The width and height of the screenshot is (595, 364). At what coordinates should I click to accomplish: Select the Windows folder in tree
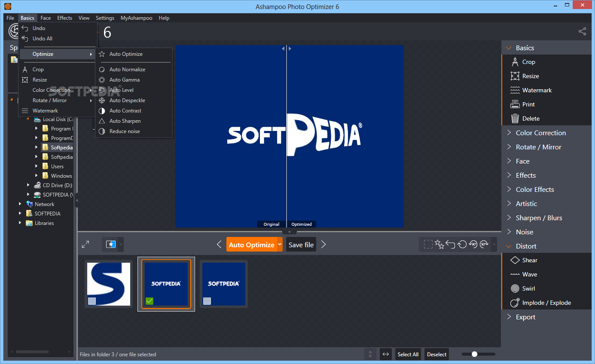57,176
